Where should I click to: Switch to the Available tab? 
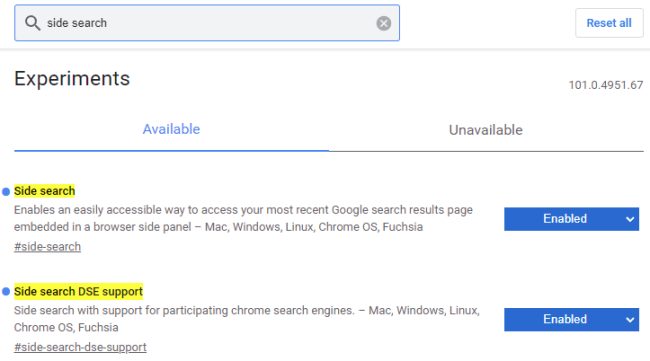[x=171, y=129]
